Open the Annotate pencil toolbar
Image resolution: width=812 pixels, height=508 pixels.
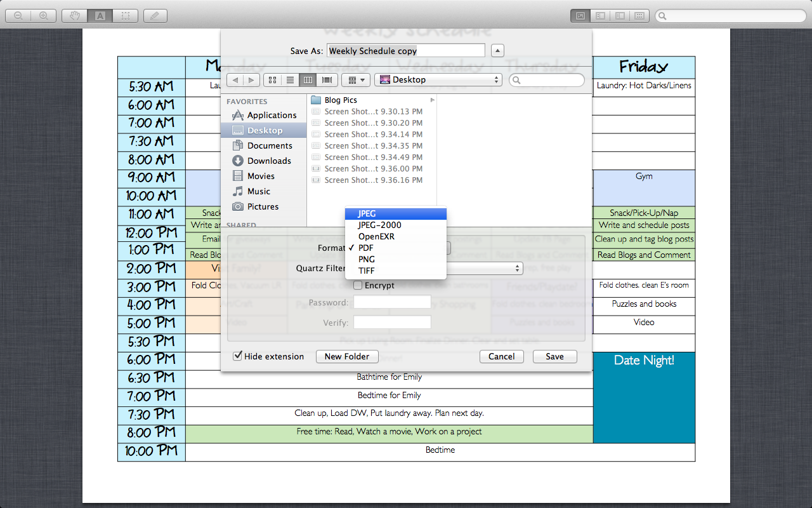pyautogui.click(x=155, y=15)
